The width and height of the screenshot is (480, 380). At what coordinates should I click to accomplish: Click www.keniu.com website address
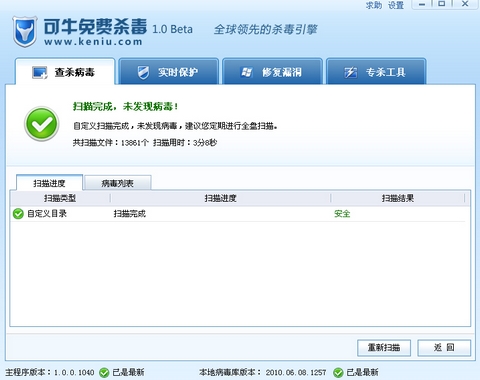93,42
